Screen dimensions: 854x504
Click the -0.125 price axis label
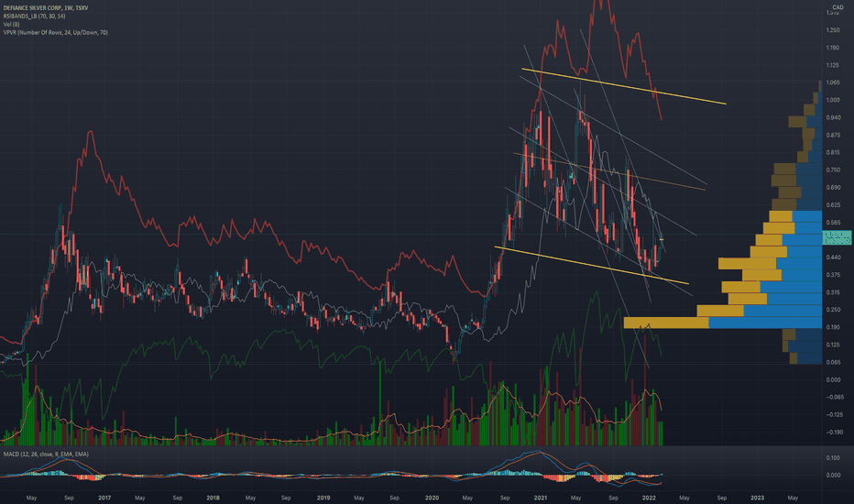835,414
